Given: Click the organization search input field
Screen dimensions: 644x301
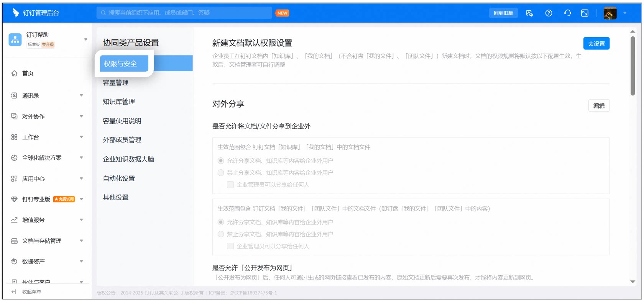Looking at the screenshot, I should pyautogui.click(x=184, y=13).
